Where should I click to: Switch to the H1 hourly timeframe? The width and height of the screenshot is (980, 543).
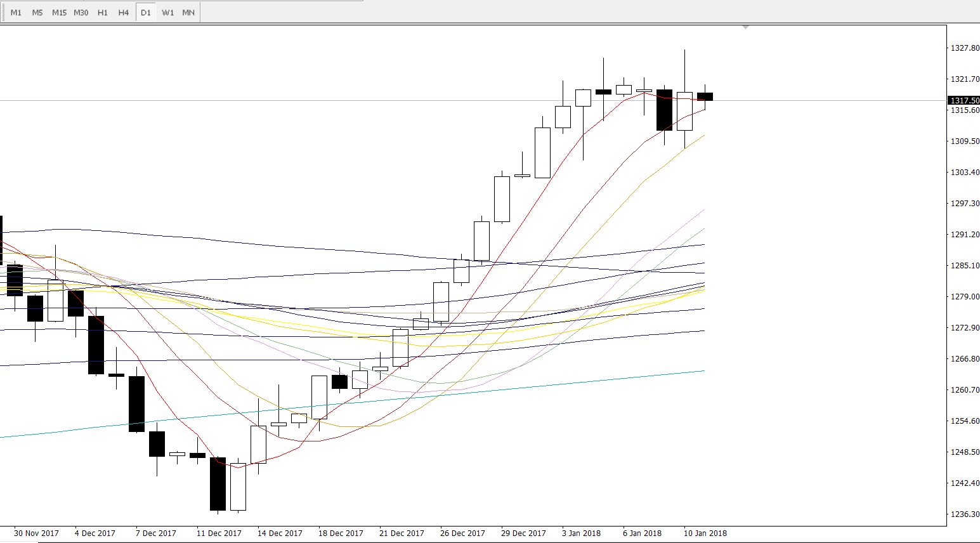103,13
